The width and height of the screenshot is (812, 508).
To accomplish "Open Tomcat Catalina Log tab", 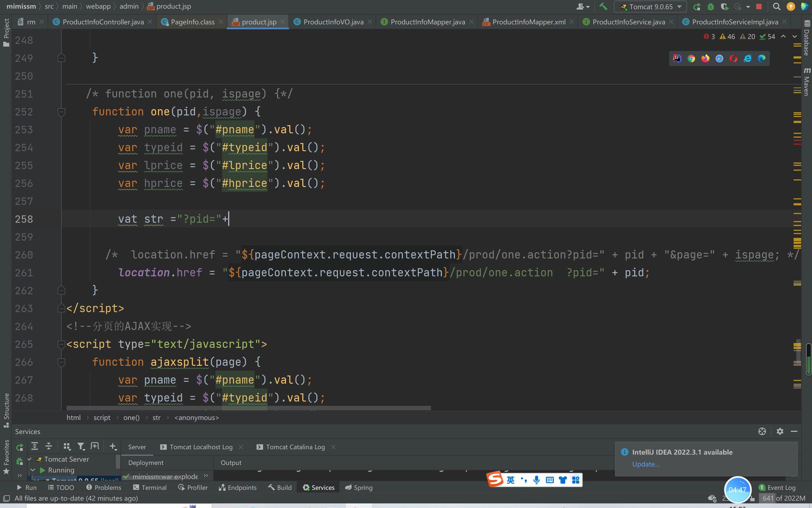I will click(295, 447).
